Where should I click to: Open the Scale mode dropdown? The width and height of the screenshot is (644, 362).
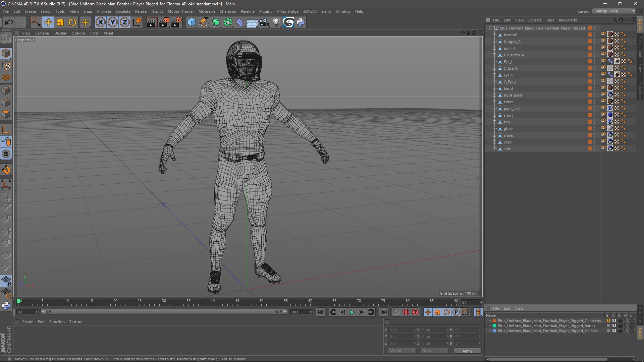(x=434, y=351)
